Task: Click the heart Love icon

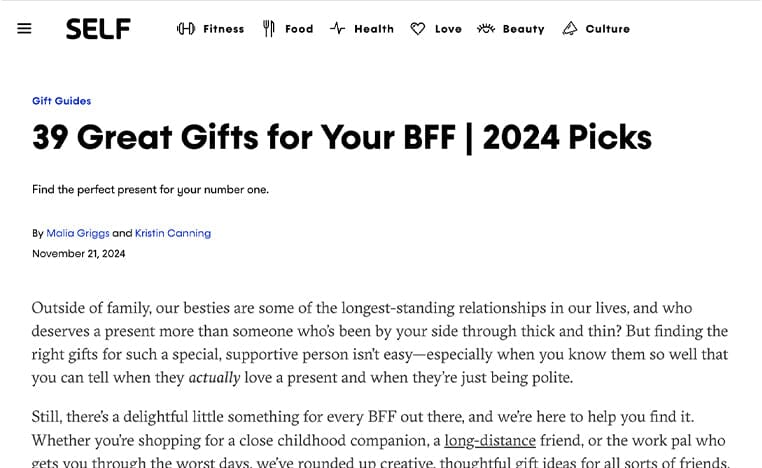Action: 417,29
